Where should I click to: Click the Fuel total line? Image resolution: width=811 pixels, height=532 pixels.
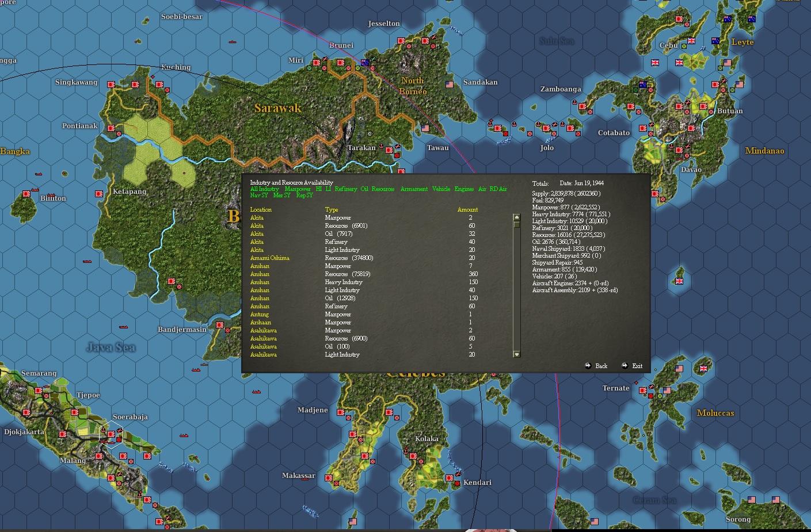[548, 200]
